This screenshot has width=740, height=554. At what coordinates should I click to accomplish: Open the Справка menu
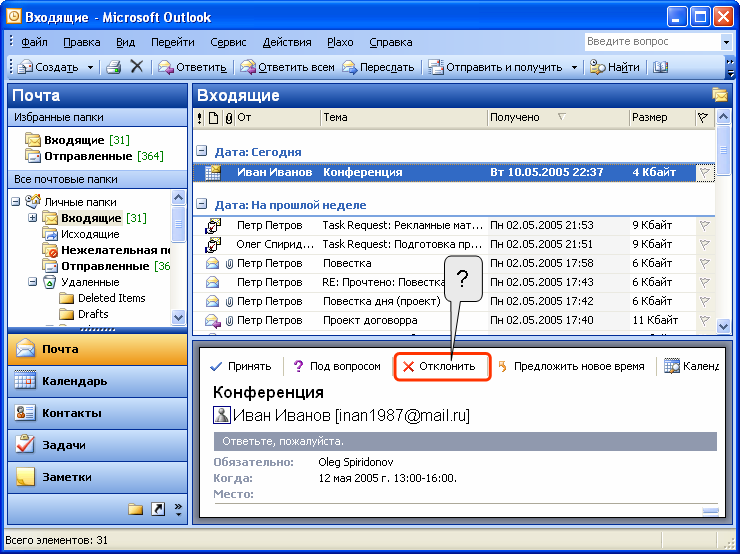pos(390,42)
